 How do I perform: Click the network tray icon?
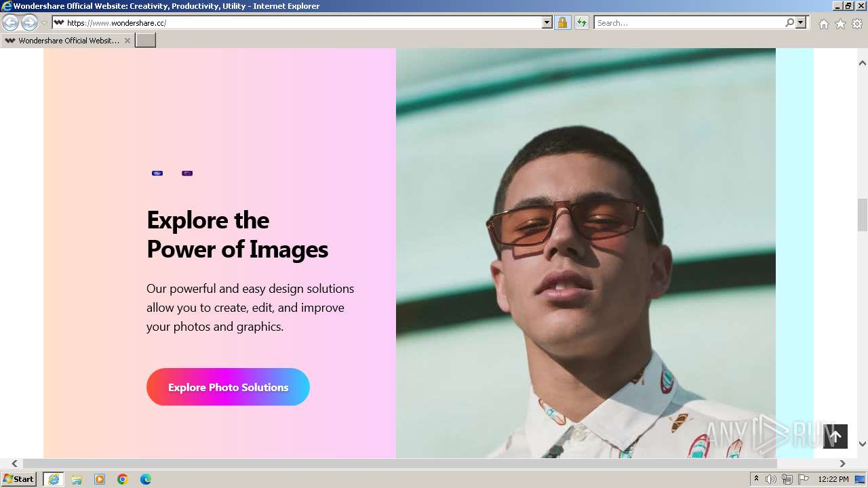click(x=787, y=479)
